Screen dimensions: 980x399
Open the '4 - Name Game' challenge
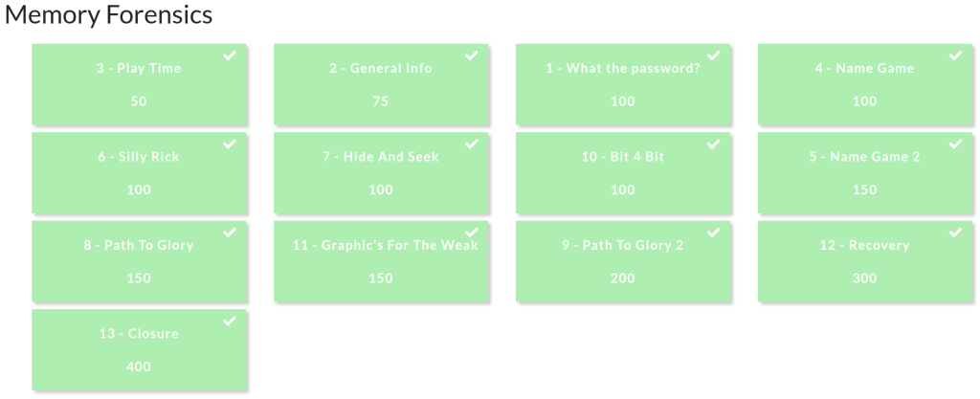click(865, 84)
